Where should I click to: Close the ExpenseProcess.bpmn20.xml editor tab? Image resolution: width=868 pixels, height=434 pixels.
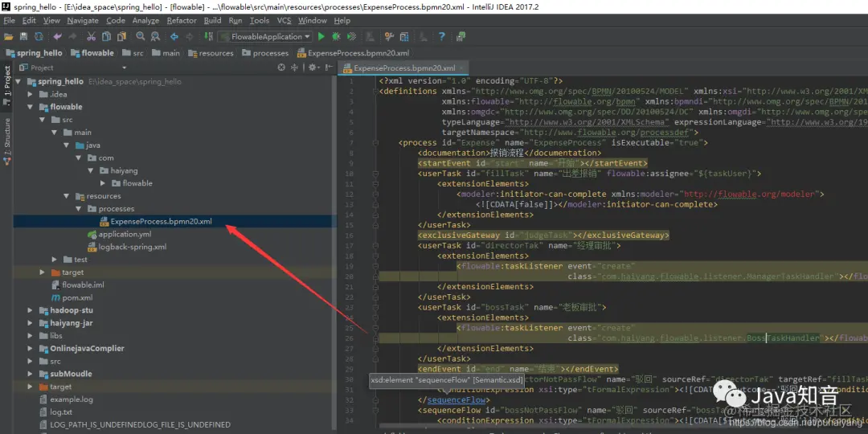pos(461,68)
